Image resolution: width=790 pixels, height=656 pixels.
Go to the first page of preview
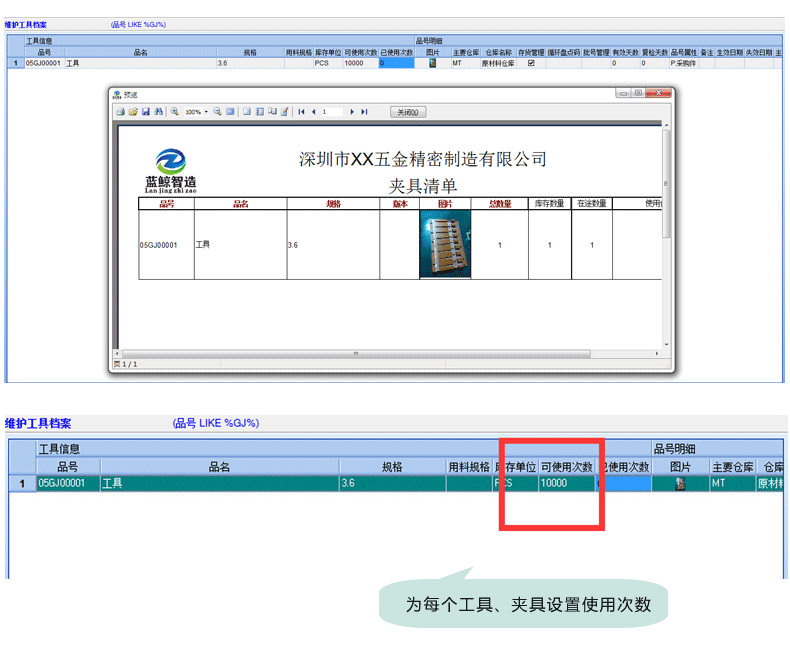(x=301, y=112)
